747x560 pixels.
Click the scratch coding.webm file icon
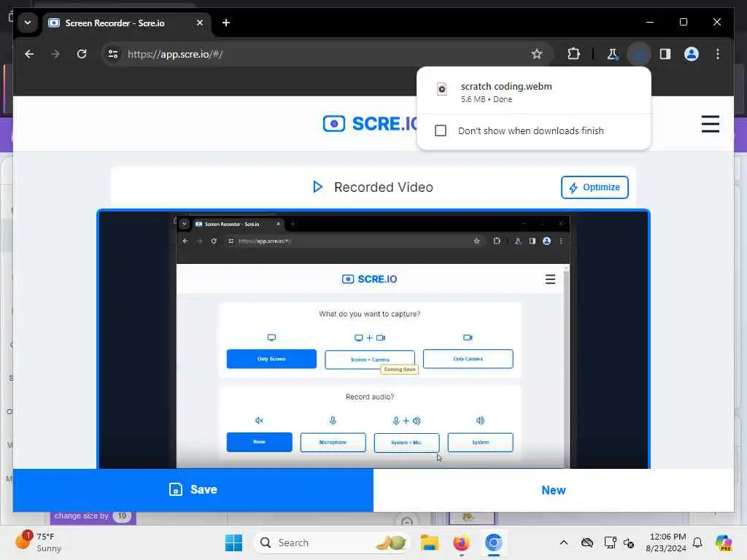[x=441, y=89]
